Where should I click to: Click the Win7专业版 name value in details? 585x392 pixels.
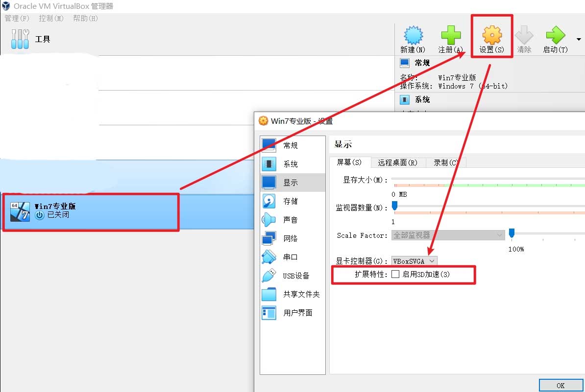457,77
